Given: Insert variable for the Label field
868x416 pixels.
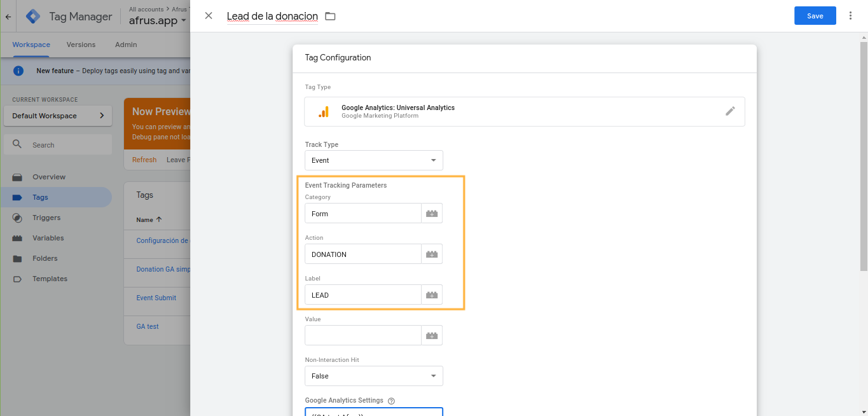Looking at the screenshot, I should 432,295.
